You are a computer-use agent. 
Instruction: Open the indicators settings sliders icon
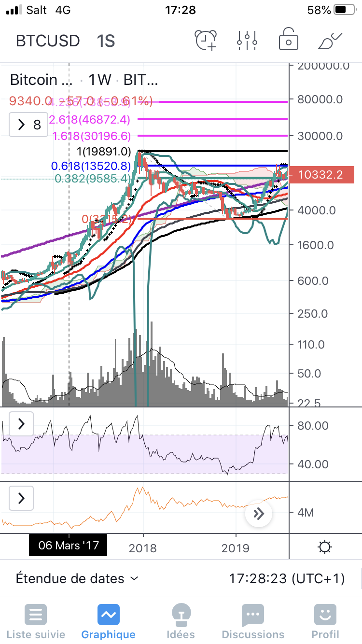click(247, 41)
